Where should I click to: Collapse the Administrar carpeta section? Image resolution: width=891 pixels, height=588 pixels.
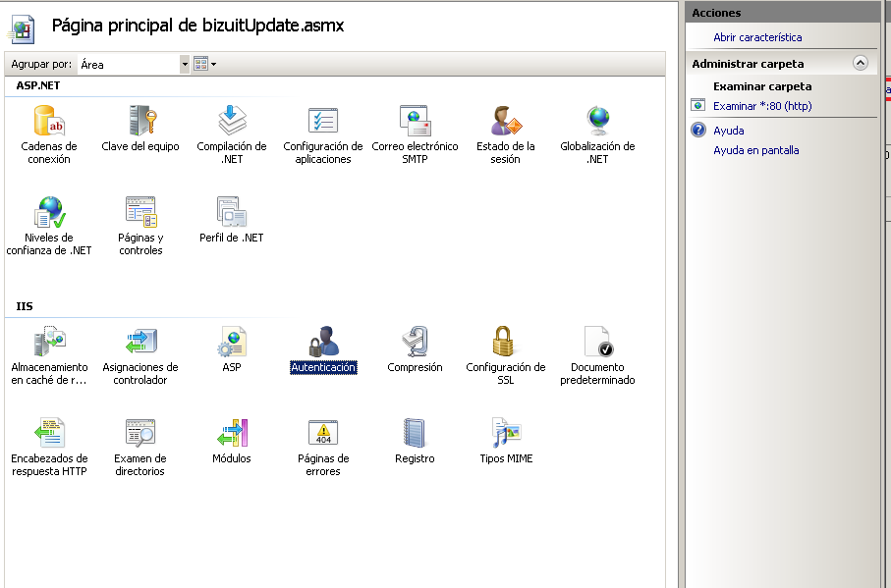[x=861, y=63]
